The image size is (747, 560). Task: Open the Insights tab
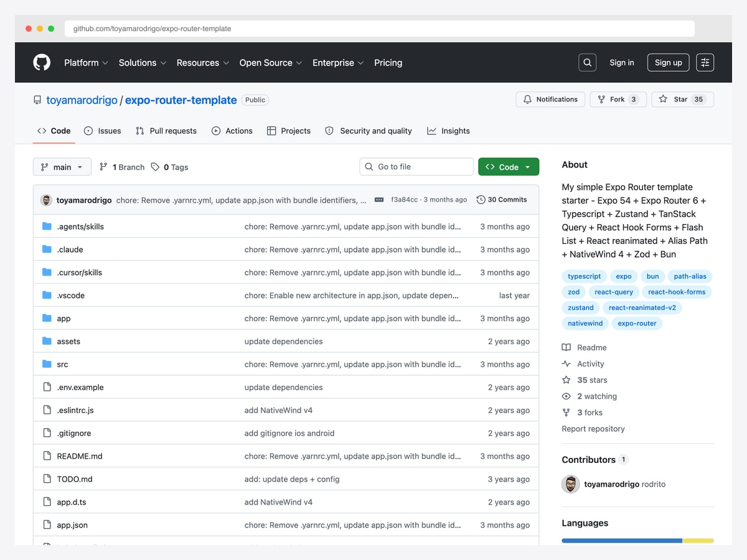pos(449,131)
